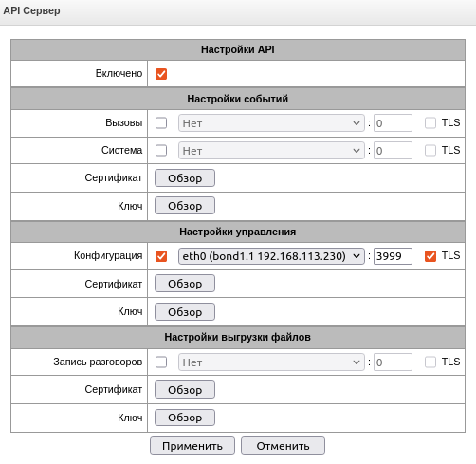Toggle TLS checkbox in Система row
The height and width of the screenshot is (464, 476).
[x=430, y=151]
